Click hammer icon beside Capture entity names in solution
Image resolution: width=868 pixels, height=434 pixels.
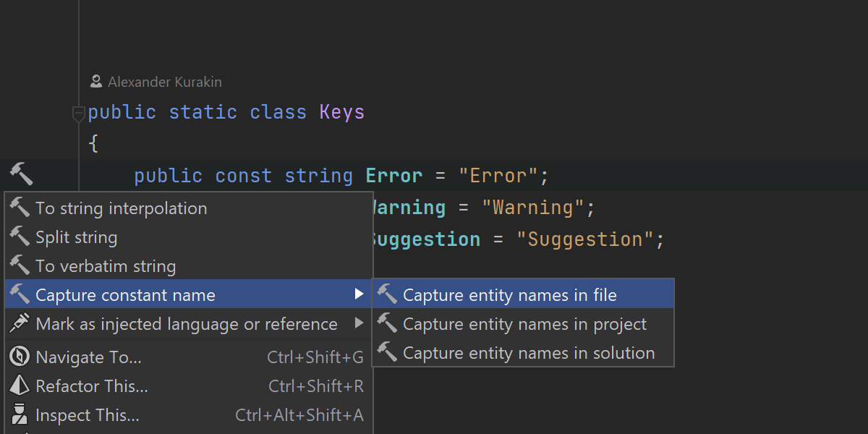coord(388,353)
